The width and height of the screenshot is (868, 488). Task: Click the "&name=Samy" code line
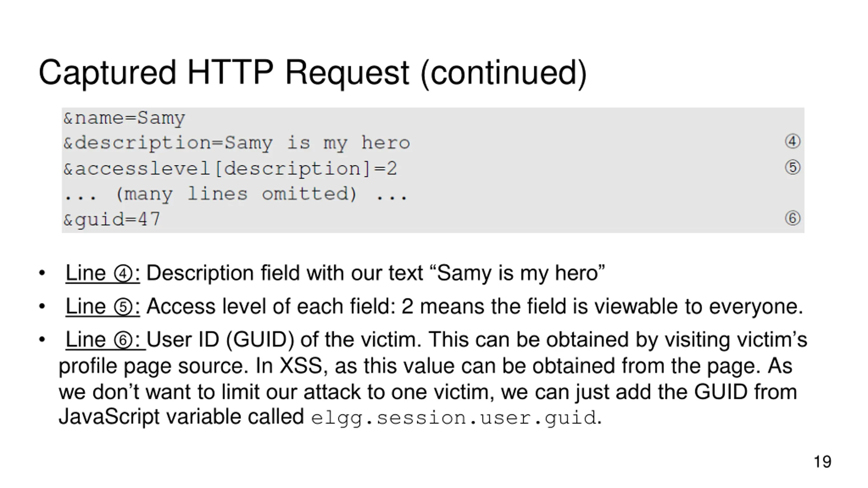124,118
